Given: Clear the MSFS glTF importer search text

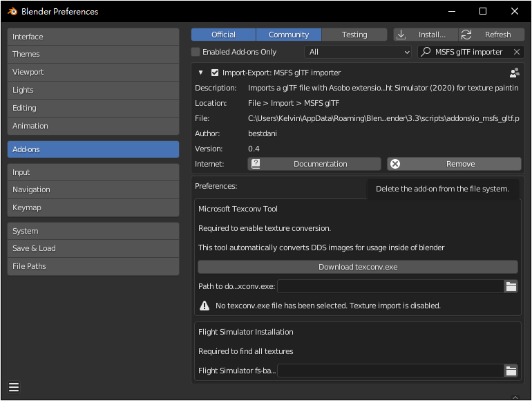Looking at the screenshot, I should tap(516, 52).
